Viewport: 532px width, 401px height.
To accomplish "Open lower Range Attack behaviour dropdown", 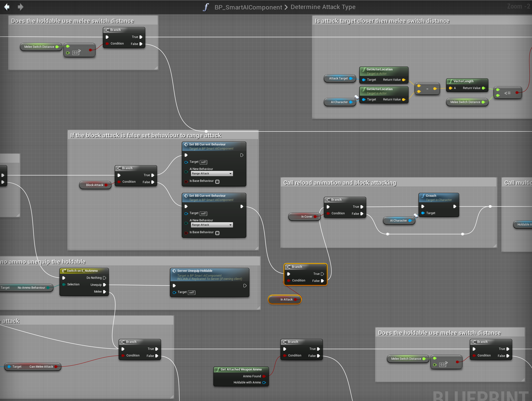I will click(x=212, y=225).
